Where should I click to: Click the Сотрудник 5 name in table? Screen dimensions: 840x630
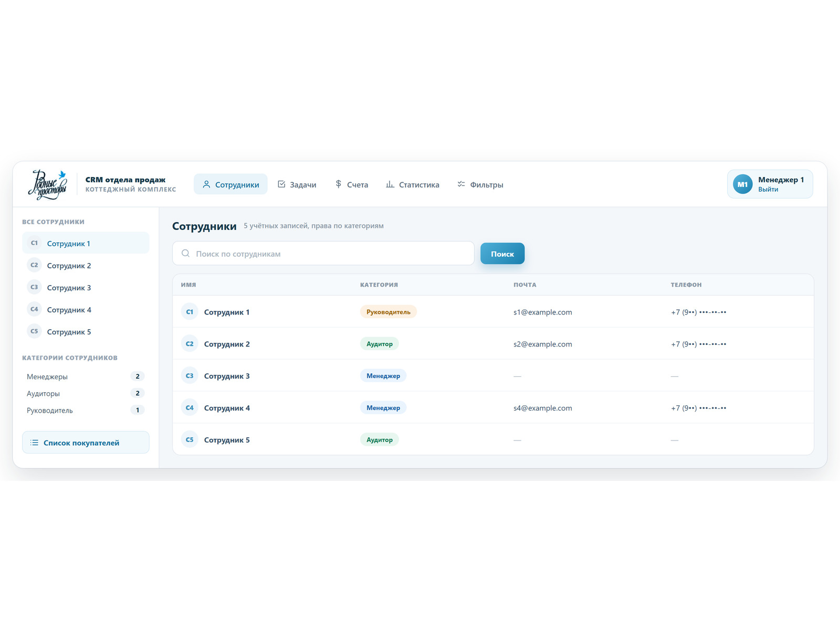coord(227,440)
